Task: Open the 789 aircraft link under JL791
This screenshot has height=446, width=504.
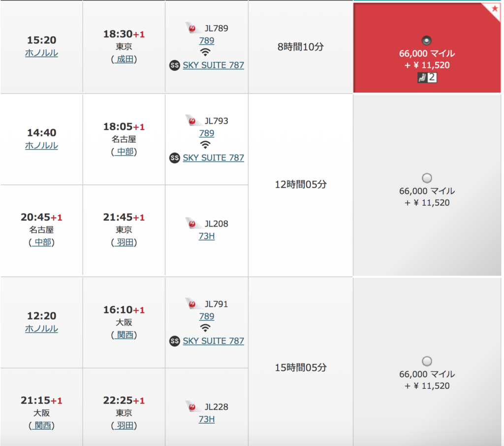Action: pyautogui.click(x=207, y=317)
